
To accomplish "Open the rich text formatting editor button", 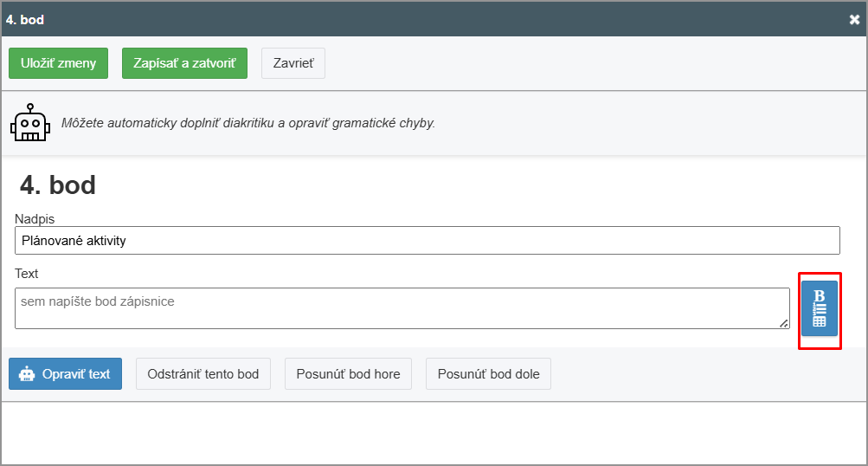I will point(819,308).
